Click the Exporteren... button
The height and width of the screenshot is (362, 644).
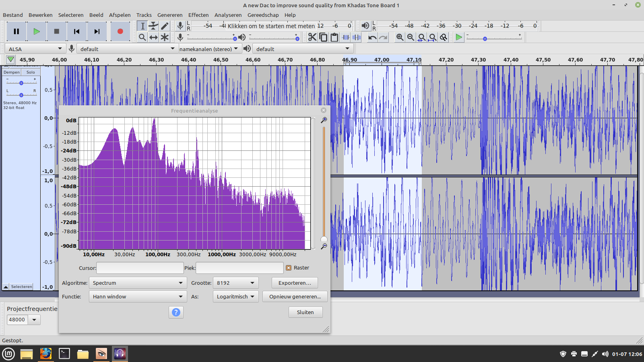[295, 283]
